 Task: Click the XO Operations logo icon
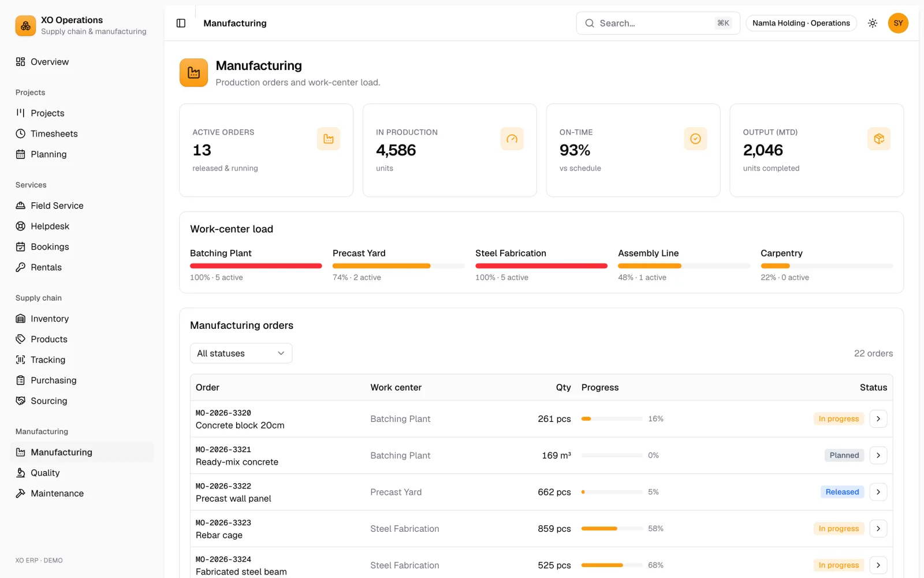25,25
